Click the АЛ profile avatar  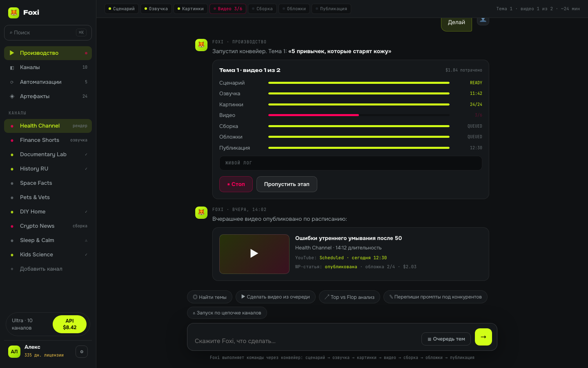(x=14, y=352)
